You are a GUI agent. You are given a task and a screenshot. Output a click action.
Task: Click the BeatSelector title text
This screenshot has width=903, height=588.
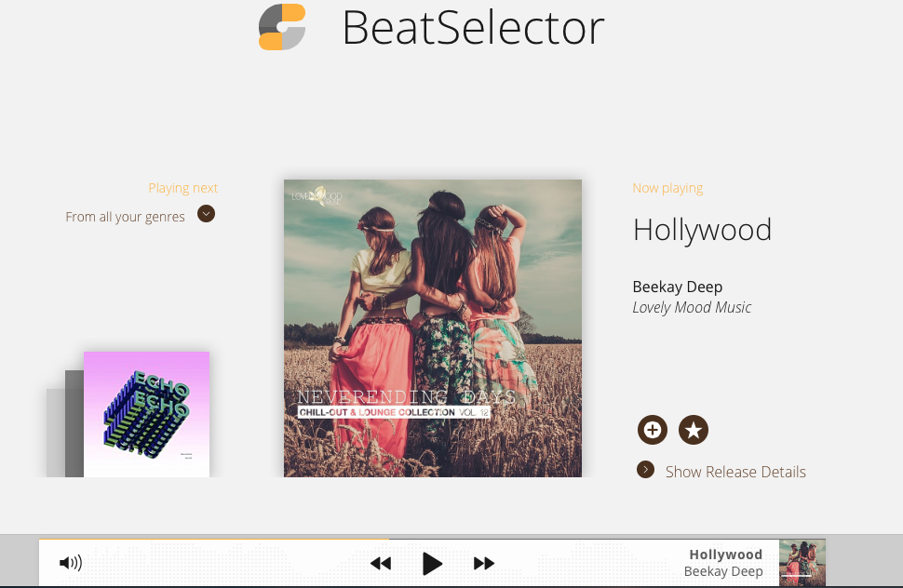473,27
